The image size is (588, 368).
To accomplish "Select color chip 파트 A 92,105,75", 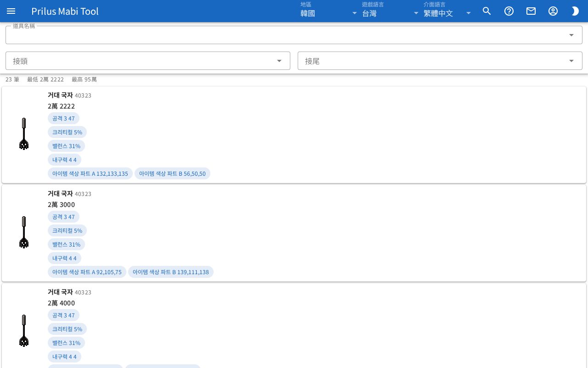I will 87,272.
